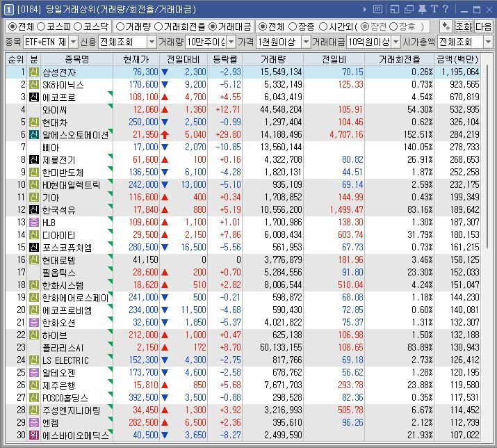This screenshot has width=497, height=448.
Task: Select the 장후 radio button
Action: [x=393, y=26]
